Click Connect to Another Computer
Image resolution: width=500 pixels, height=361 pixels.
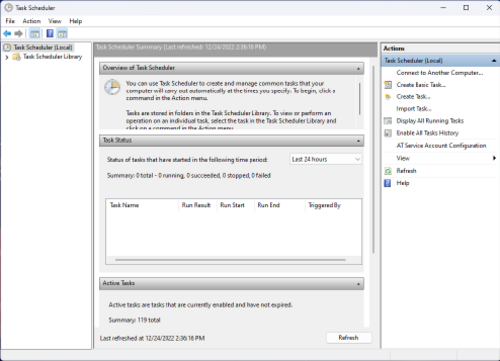click(x=440, y=73)
